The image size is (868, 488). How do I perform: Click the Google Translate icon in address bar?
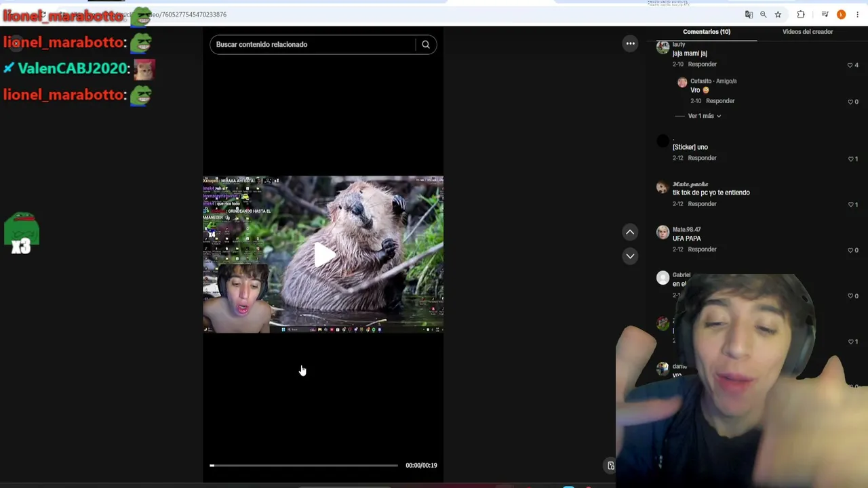click(x=749, y=14)
